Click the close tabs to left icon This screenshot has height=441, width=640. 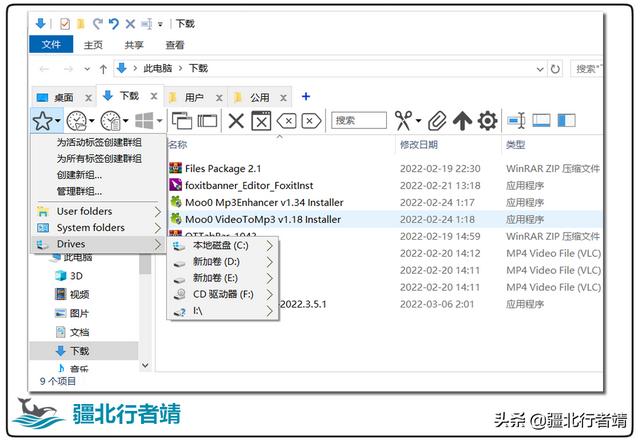click(287, 121)
